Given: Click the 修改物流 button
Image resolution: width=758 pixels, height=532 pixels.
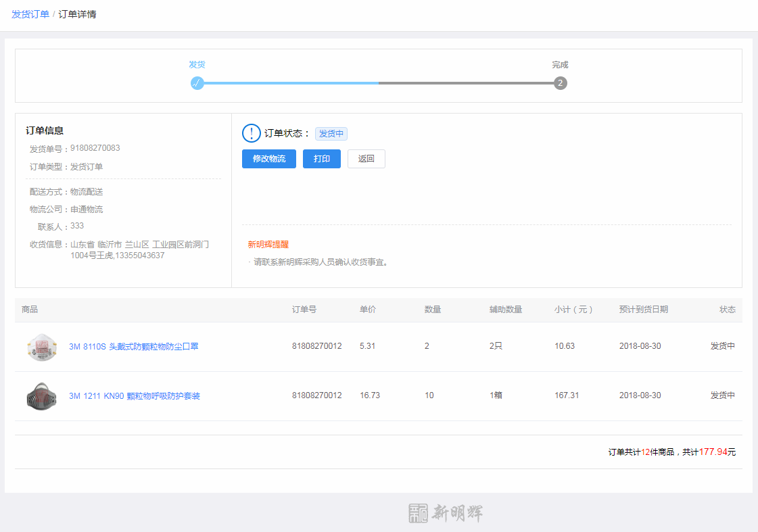Looking at the screenshot, I should click(x=268, y=159).
